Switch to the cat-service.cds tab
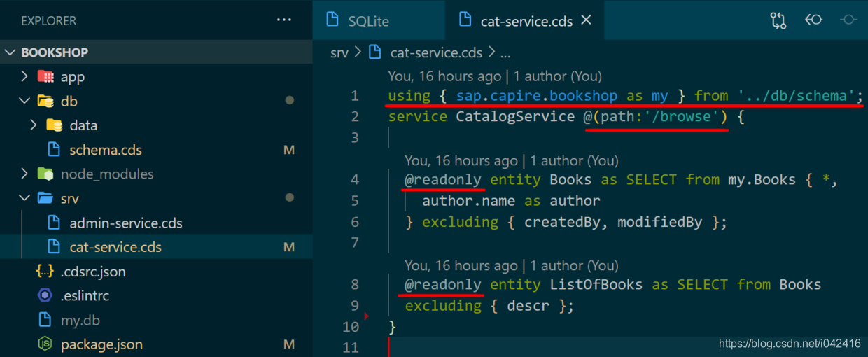Screen dimensions: 868x357 526,21
